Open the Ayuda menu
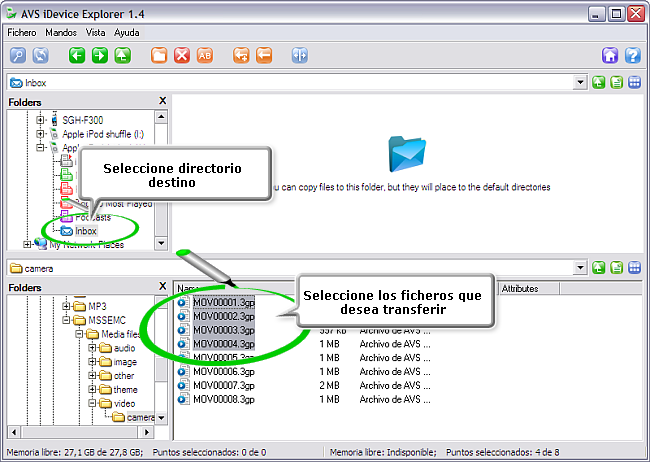 tap(127, 32)
